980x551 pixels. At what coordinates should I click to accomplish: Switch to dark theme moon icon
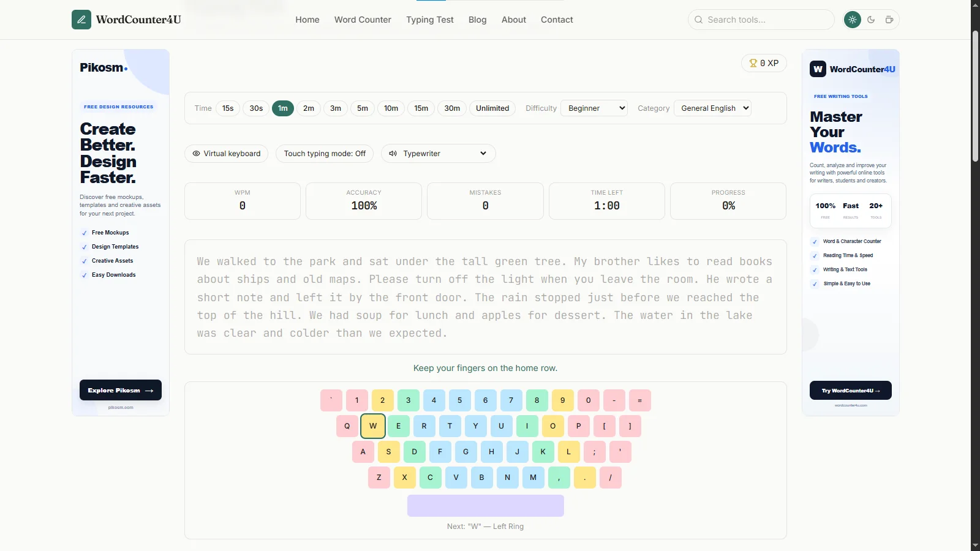[871, 20]
